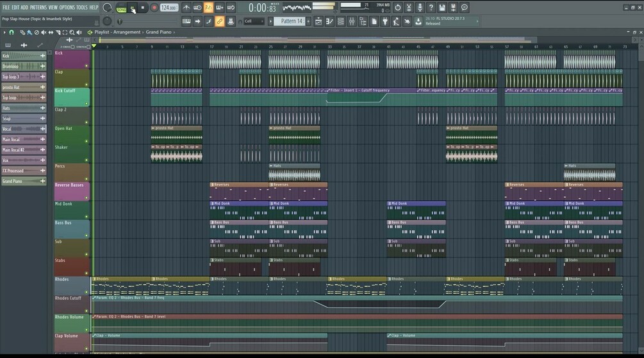Open the Cell snap dropdown

(254, 21)
